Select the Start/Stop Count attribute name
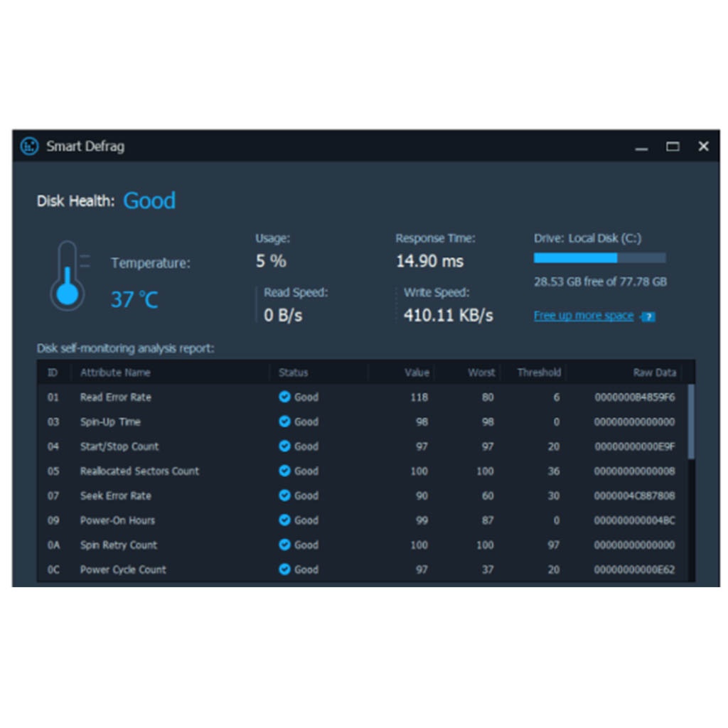728x728 pixels. click(x=119, y=446)
